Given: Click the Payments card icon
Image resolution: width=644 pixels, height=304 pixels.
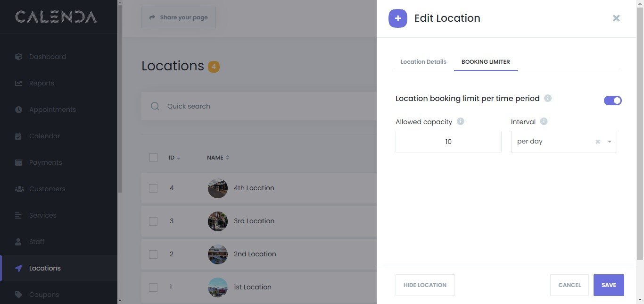Looking at the screenshot, I should pos(18,162).
